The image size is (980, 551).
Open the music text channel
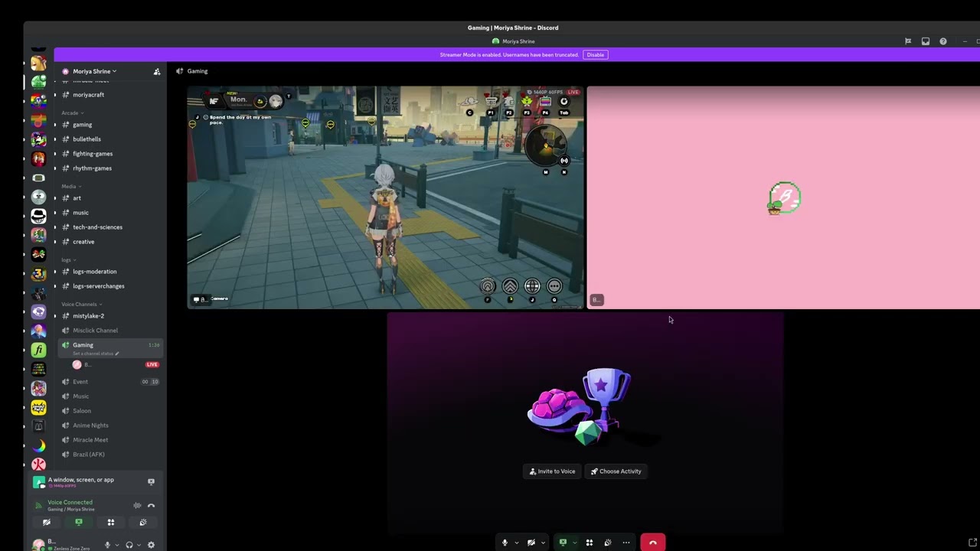click(80, 213)
